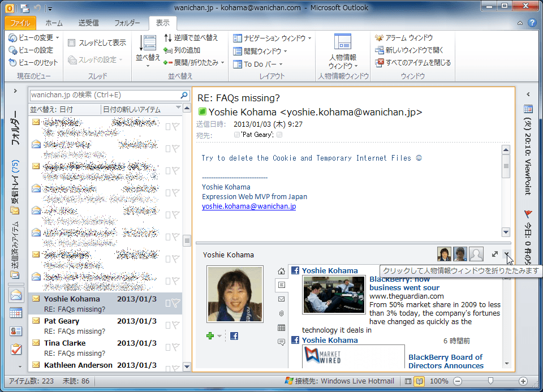Collapse the people pane chevron
This screenshot has height=392, width=543.
point(507,254)
